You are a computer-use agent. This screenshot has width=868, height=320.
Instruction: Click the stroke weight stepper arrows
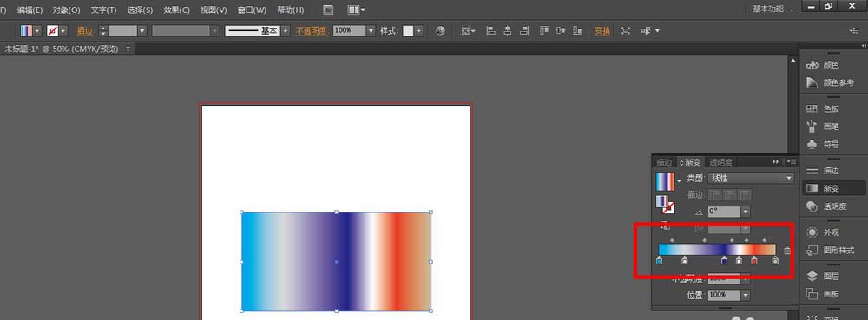point(102,31)
